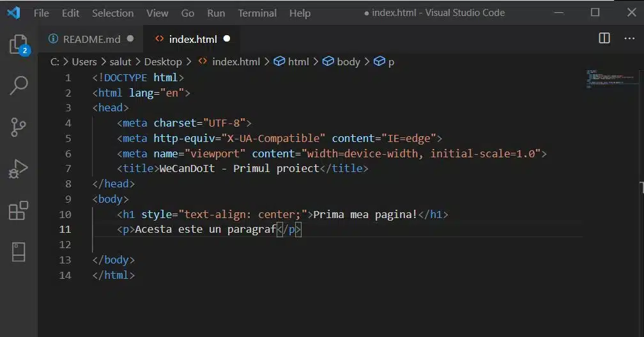This screenshot has height=337, width=644.
Task: Click the "IE=edge" content value
Action: tap(409, 138)
